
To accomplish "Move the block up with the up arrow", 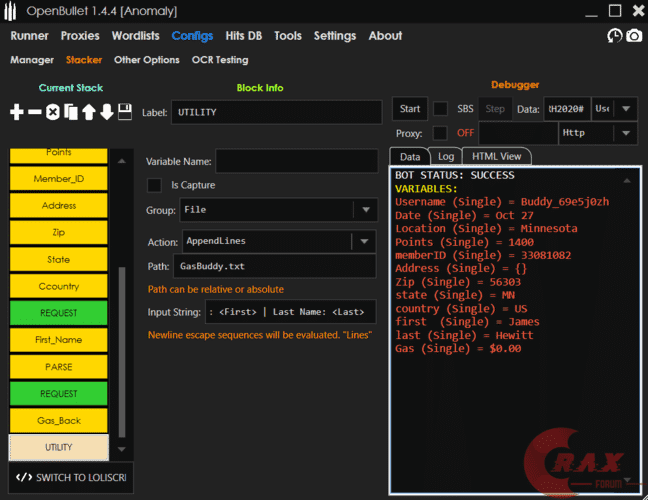I will [x=89, y=112].
